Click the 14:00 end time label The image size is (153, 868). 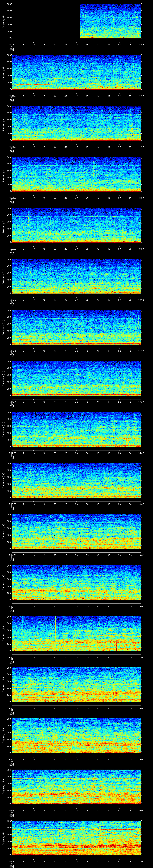141,504
